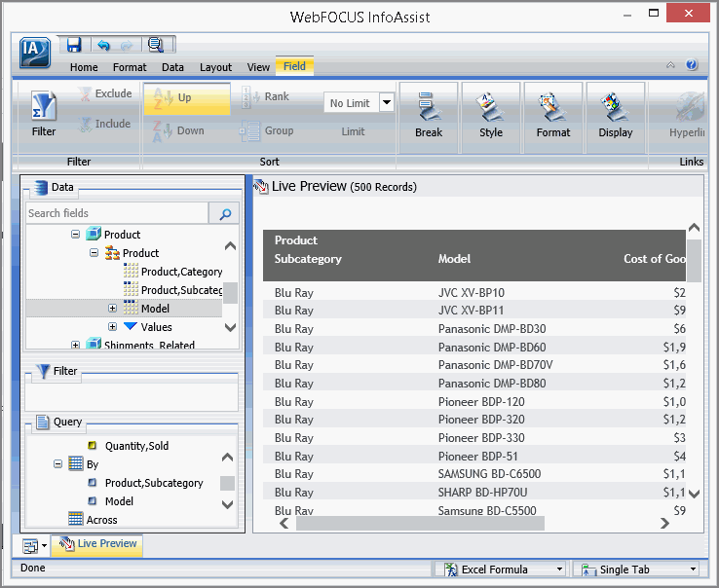Click the SAMSUNG BD-C6500 cell
719x588 pixels.
(x=489, y=474)
